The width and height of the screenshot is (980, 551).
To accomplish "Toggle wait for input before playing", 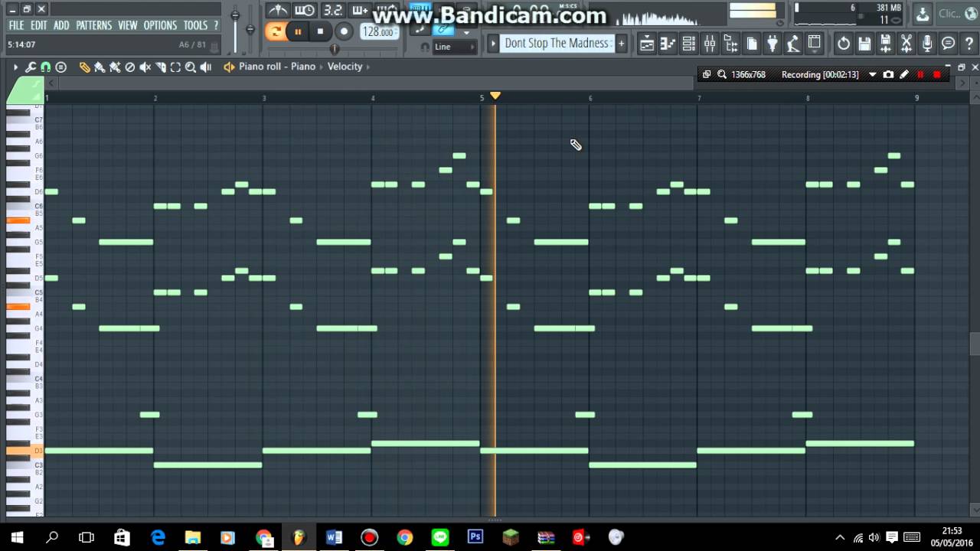I will (305, 10).
